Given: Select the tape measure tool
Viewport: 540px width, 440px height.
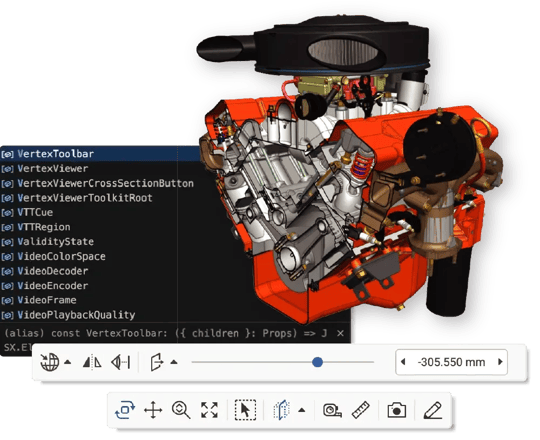Looking at the screenshot, I should (x=332, y=410).
